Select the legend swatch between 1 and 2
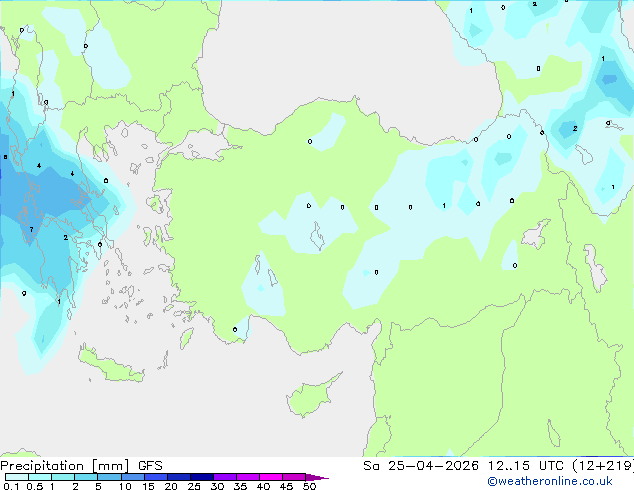Viewport: 634px width, 490px height. click(x=63, y=477)
